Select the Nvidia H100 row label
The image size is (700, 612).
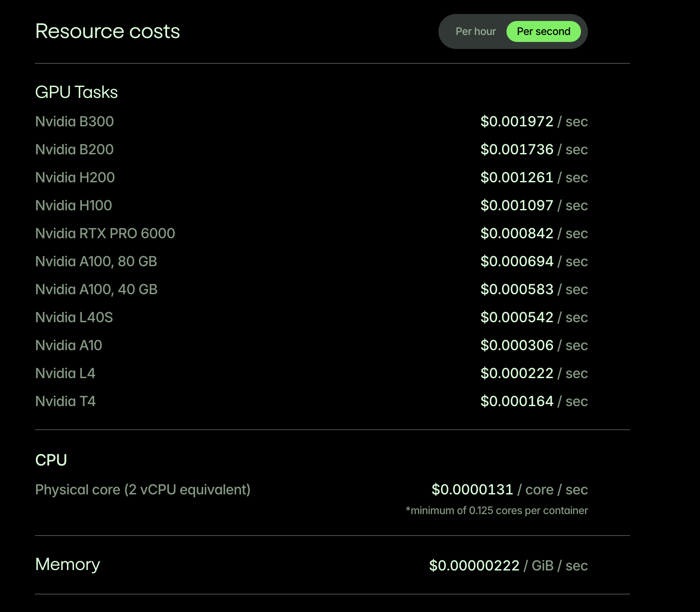(x=73, y=205)
